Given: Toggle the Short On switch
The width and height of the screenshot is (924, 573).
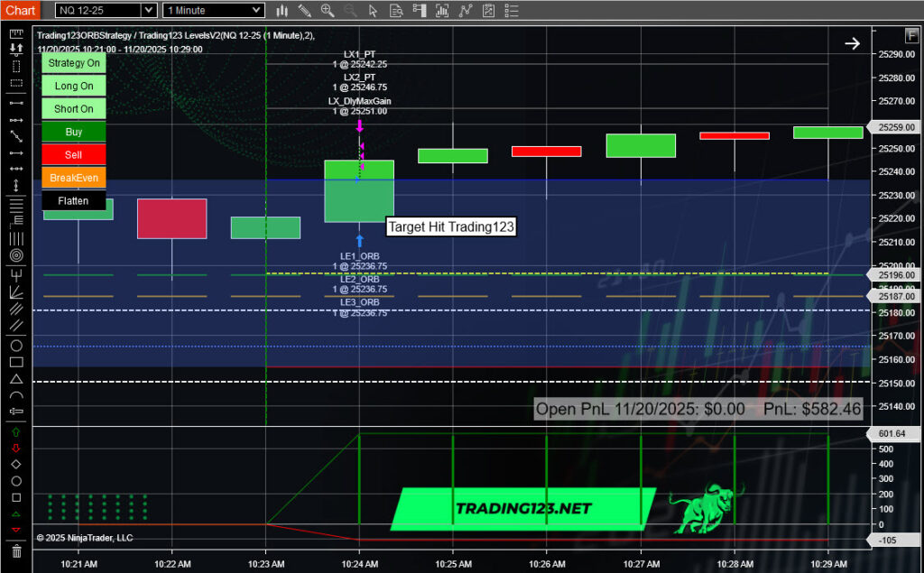Looking at the screenshot, I should pos(73,108).
